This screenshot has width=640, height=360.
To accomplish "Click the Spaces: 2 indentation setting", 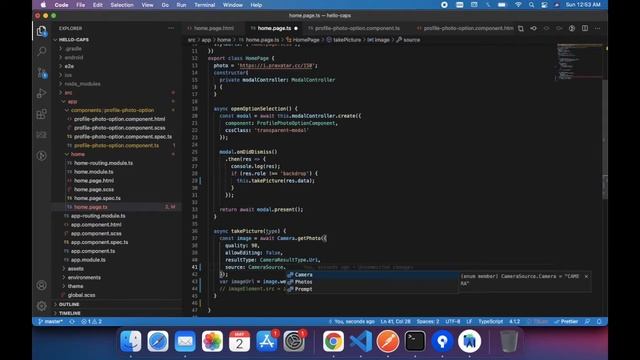I will (x=428, y=322).
